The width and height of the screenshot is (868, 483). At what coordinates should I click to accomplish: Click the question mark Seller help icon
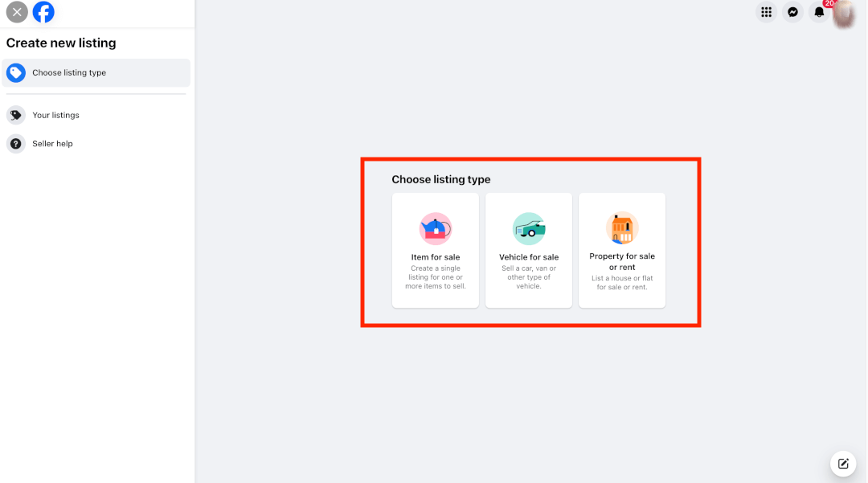point(16,144)
